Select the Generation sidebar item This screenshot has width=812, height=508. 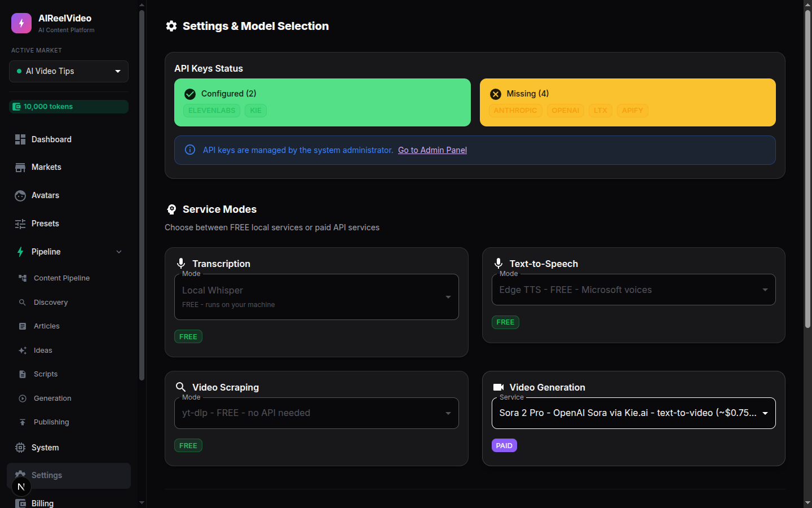[54, 398]
